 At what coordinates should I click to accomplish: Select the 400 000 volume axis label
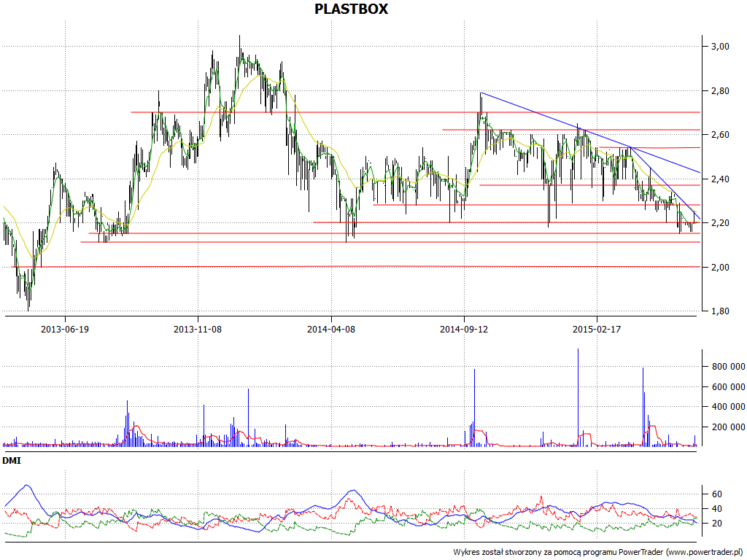pyautogui.click(x=729, y=407)
